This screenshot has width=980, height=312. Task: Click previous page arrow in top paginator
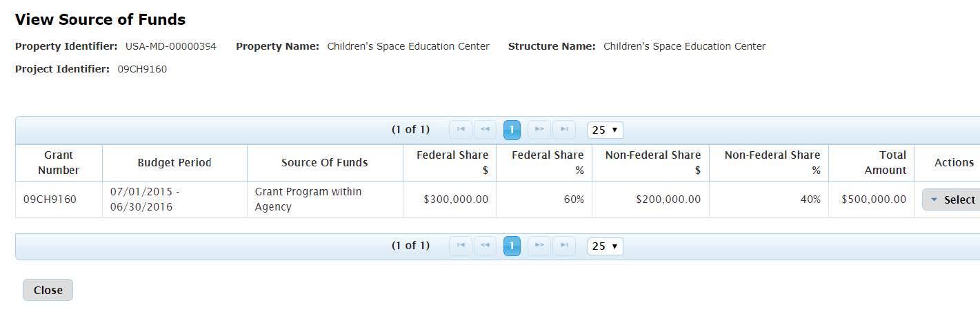(485, 130)
